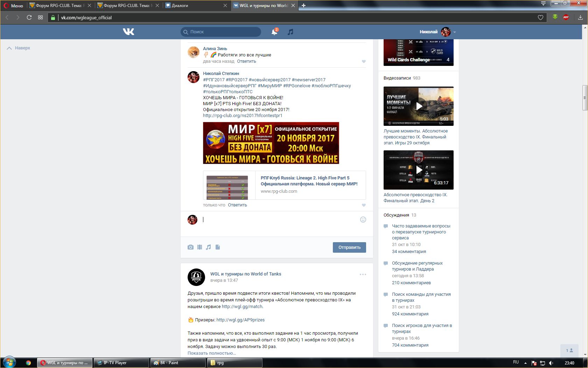Image resolution: width=588 pixels, height=368 pixels.
Task: Click the VK logo in header
Action: pyautogui.click(x=128, y=32)
